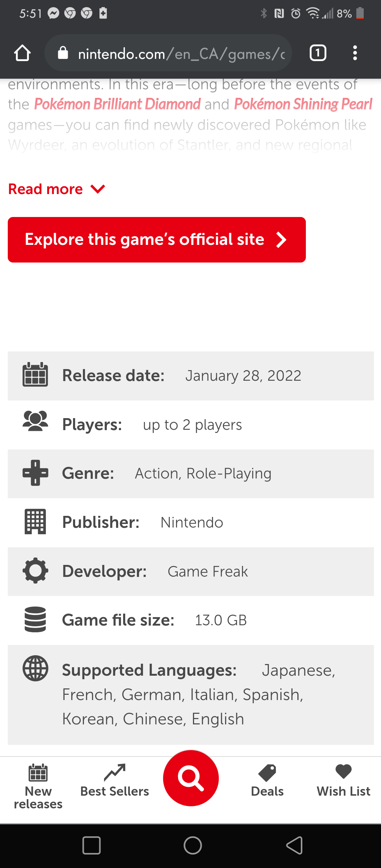The width and height of the screenshot is (381, 868).
Task: Click the D-pad icon beside Genre
Action: [x=35, y=474]
